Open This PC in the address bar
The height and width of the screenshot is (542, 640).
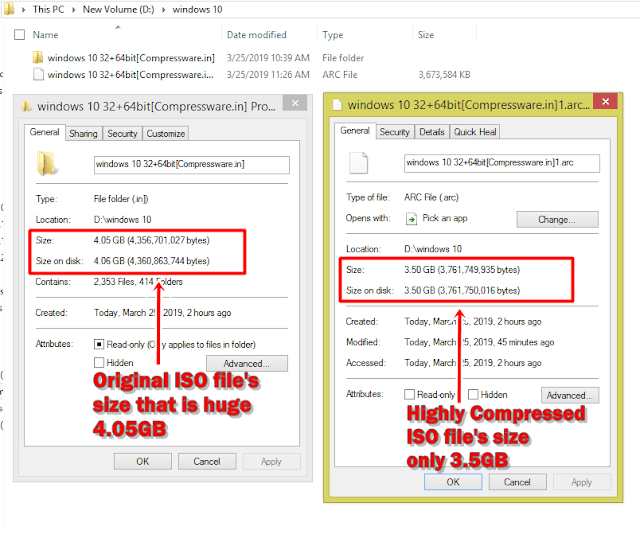pos(49,9)
